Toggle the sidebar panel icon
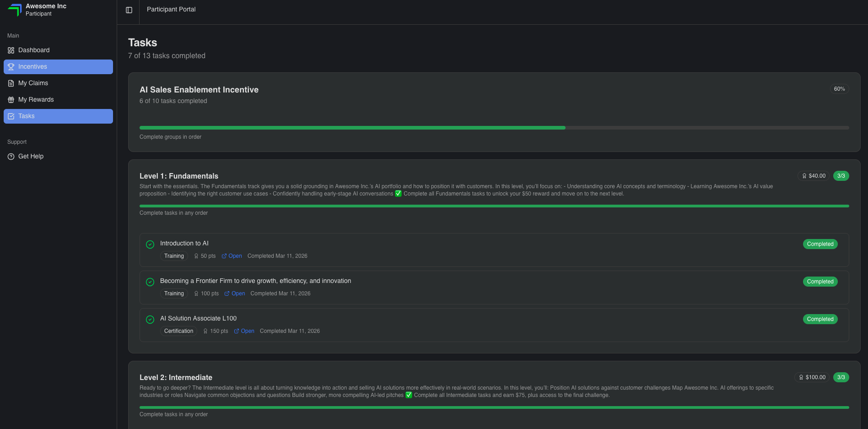This screenshot has height=429, width=868. coord(129,10)
